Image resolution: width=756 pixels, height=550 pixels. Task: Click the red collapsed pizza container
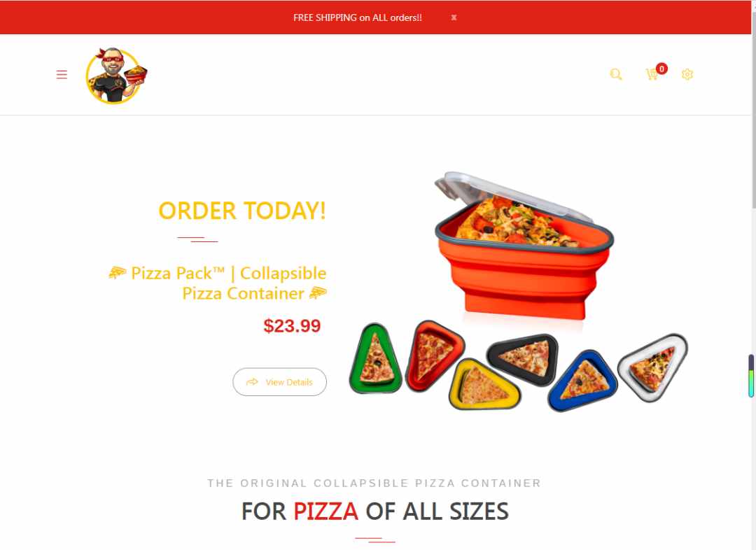[x=434, y=354]
